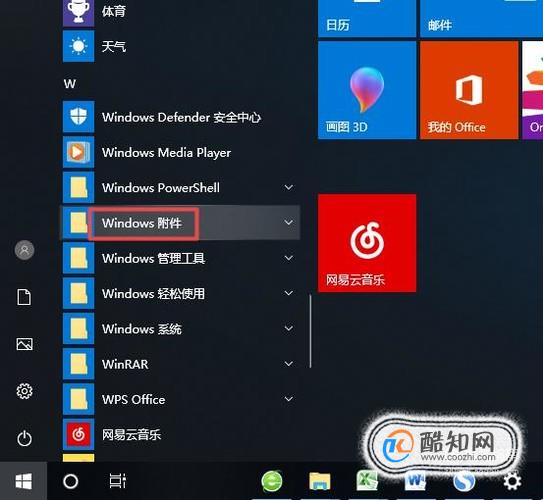Image resolution: width=543 pixels, height=500 pixels.
Task: Launch Windows Media Player icon
Action: tap(78, 152)
